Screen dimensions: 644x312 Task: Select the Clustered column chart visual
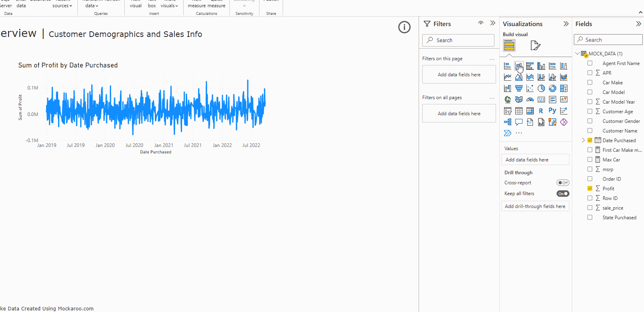tap(541, 66)
